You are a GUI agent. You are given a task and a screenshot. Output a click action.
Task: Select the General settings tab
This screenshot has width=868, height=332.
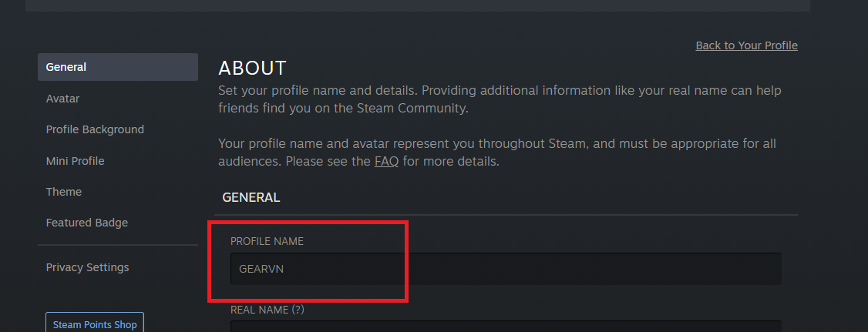pyautogui.click(x=118, y=67)
